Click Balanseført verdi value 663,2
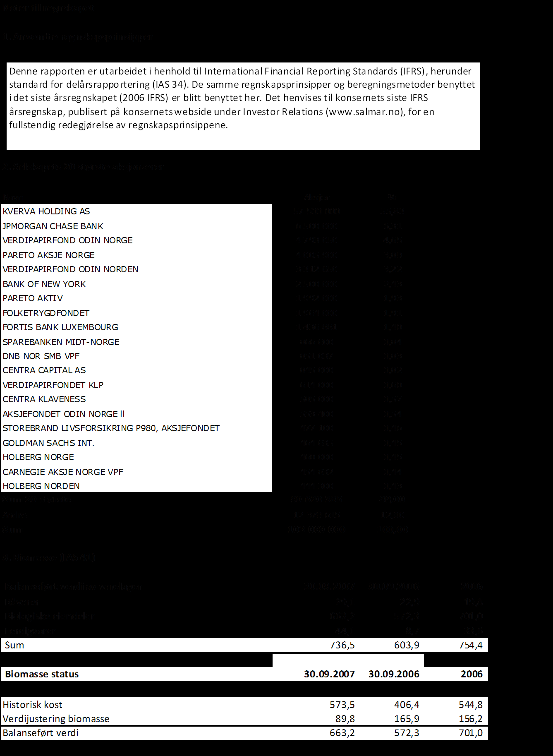 [x=342, y=733]
